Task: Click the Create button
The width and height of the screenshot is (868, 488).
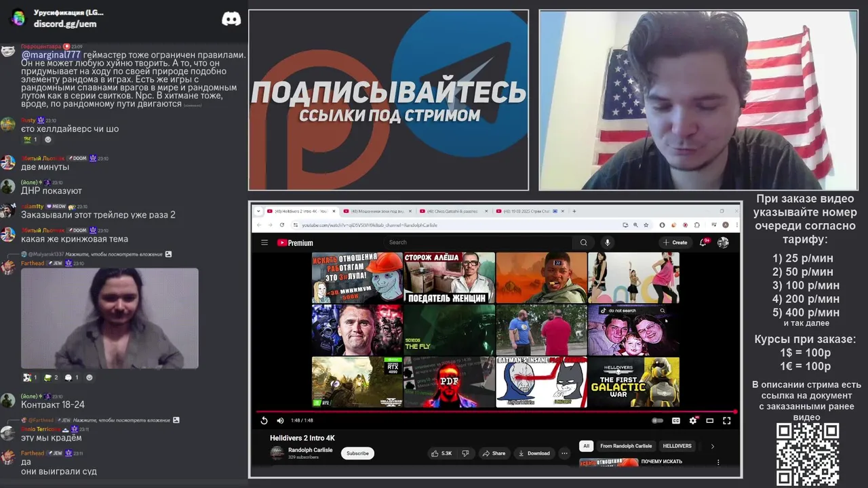Action: (x=675, y=242)
